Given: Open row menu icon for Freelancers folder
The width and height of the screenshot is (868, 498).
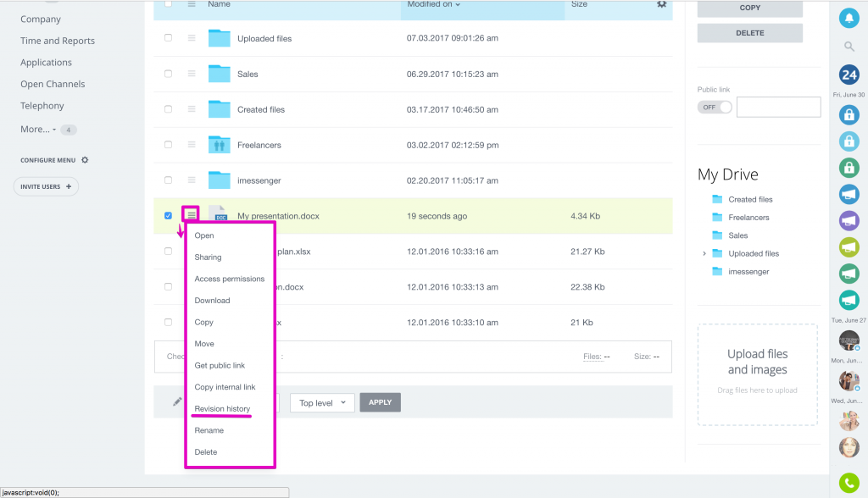Looking at the screenshot, I should [x=192, y=145].
